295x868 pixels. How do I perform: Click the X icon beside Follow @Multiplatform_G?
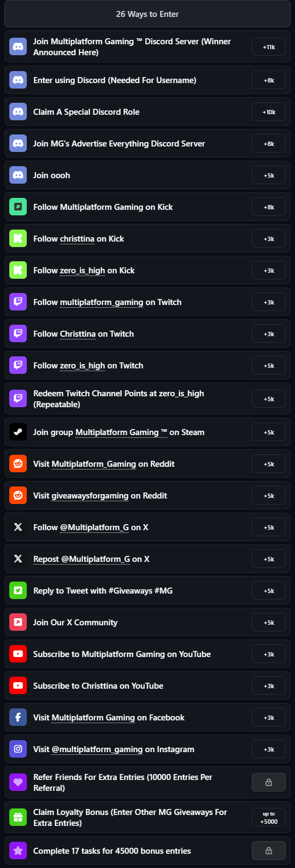[18, 527]
